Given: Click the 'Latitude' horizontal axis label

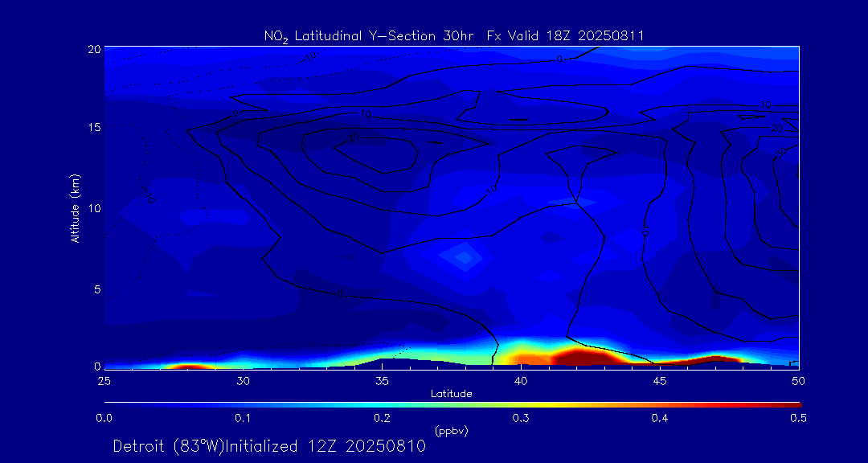Looking at the screenshot, I should click(452, 394).
